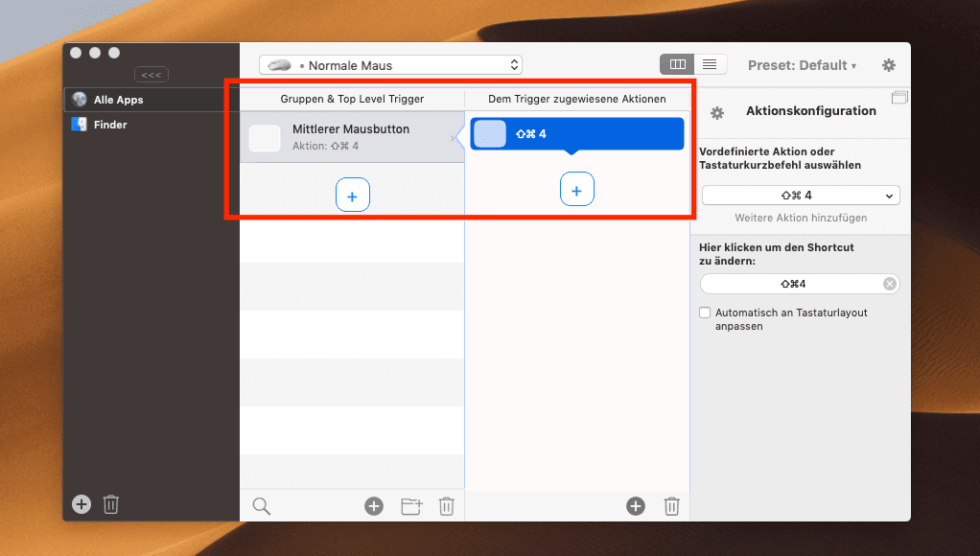Viewport: 980px width, 556px height.
Task: Click the mouse icon in device selector
Action: 279,65
